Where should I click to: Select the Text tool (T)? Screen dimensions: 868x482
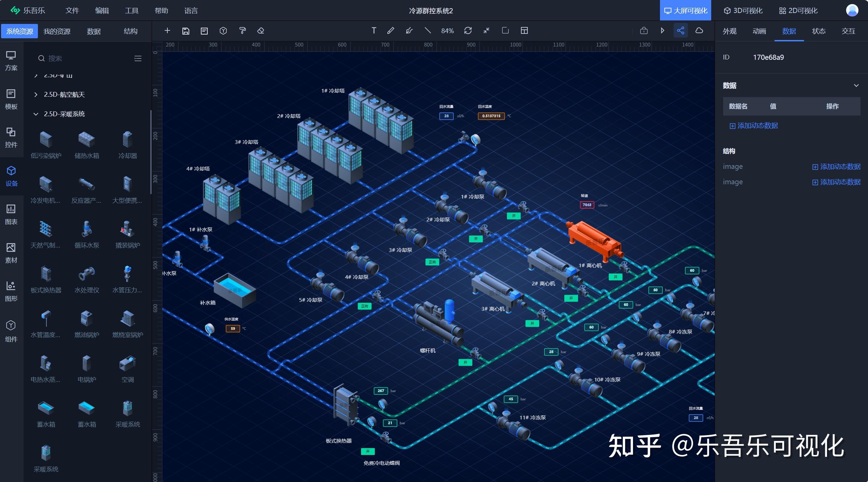click(374, 31)
